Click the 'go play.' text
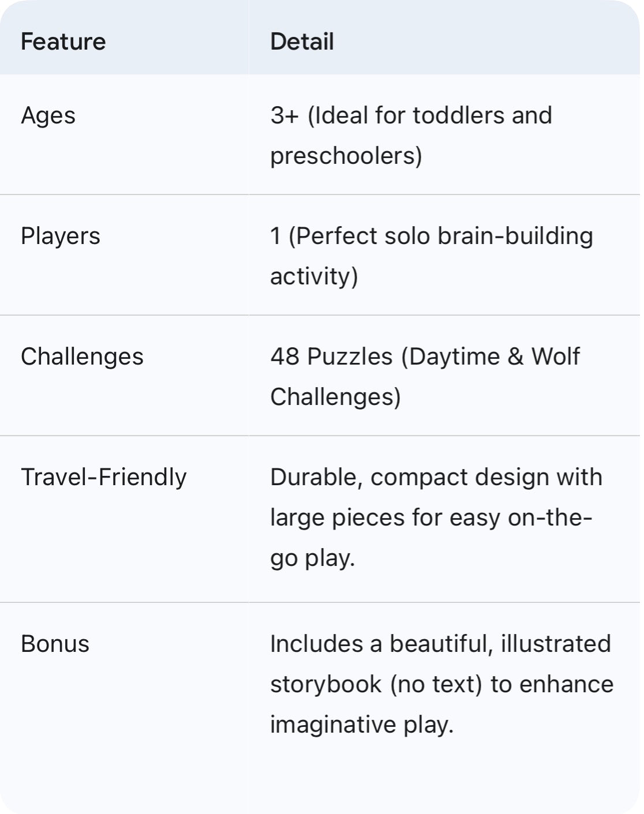The image size is (644, 814). (312, 558)
